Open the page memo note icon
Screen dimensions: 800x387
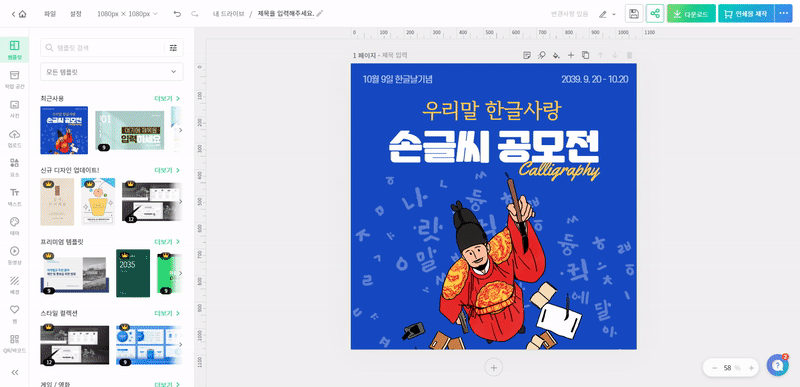527,55
